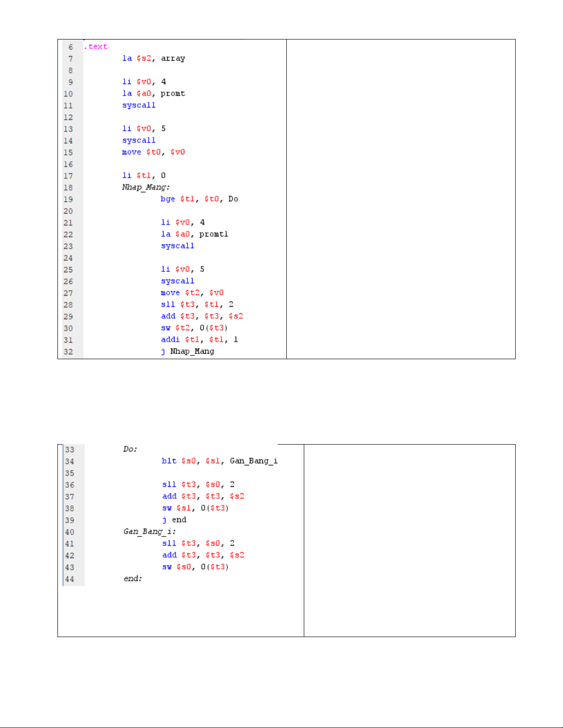Click 'sw $s1, 0($t3)' on line 38

tap(195, 508)
